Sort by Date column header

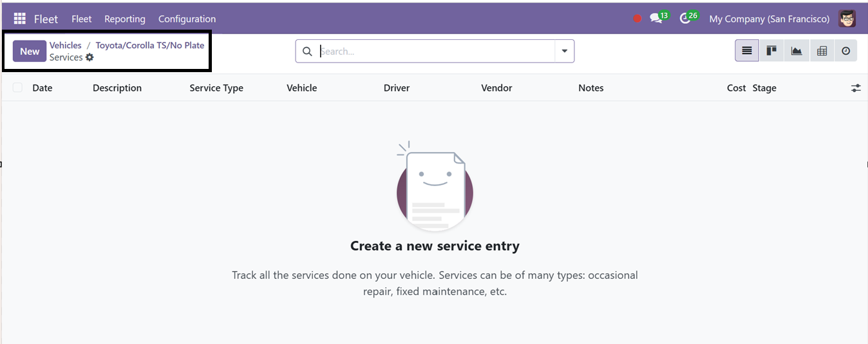(x=42, y=88)
